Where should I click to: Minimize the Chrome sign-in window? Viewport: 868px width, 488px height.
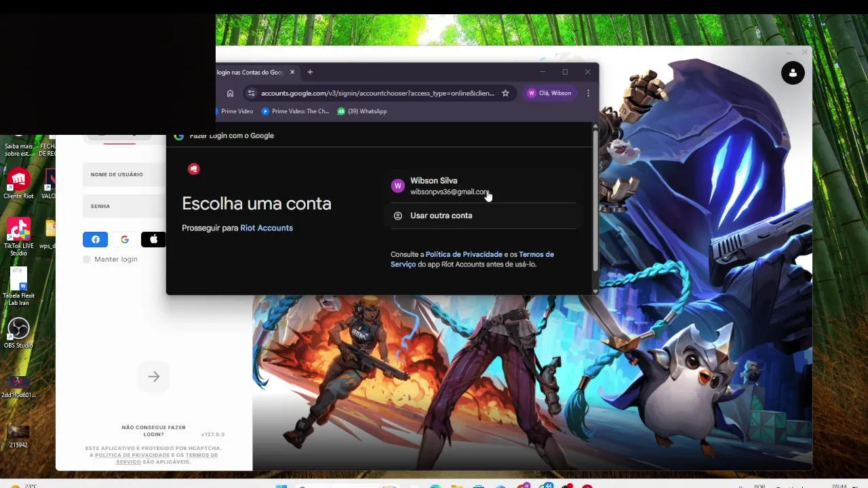[x=542, y=72]
